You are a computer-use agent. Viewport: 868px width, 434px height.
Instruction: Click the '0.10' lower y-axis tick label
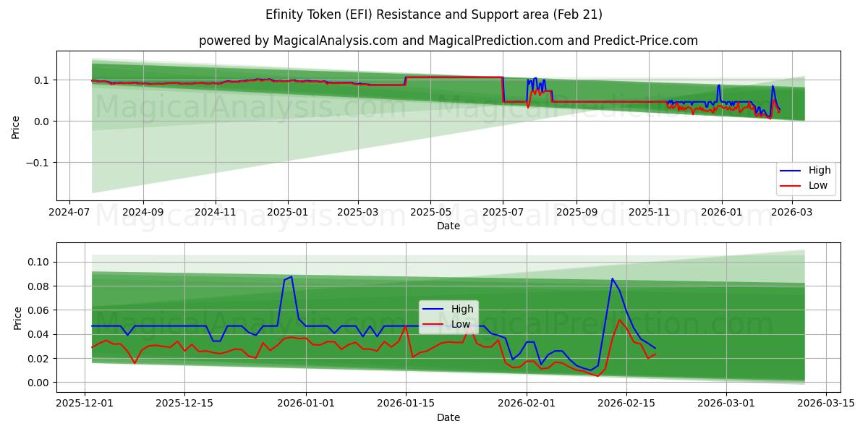[39, 262]
